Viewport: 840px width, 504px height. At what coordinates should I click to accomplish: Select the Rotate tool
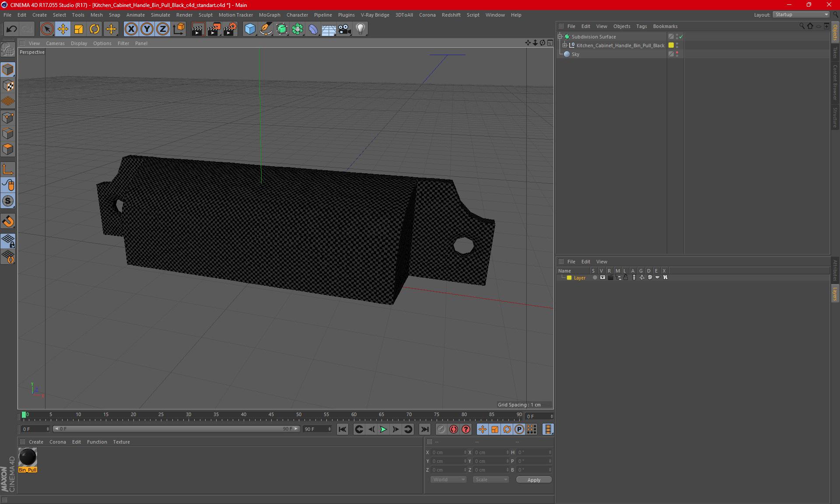[x=94, y=29]
